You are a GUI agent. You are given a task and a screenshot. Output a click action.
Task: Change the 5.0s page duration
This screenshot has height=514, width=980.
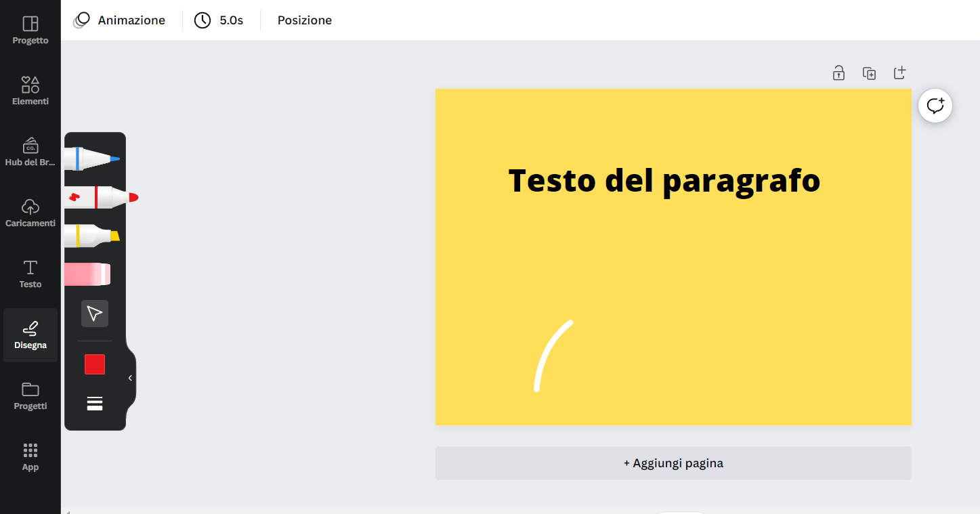tap(219, 20)
